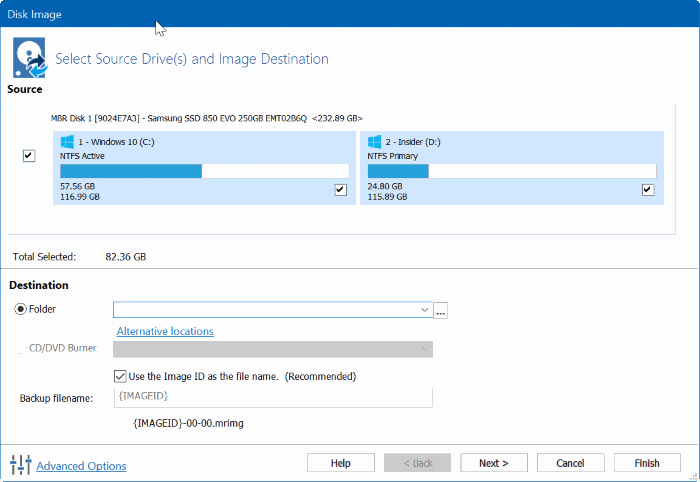Click the Help button
This screenshot has width=700, height=482.
[x=341, y=463]
